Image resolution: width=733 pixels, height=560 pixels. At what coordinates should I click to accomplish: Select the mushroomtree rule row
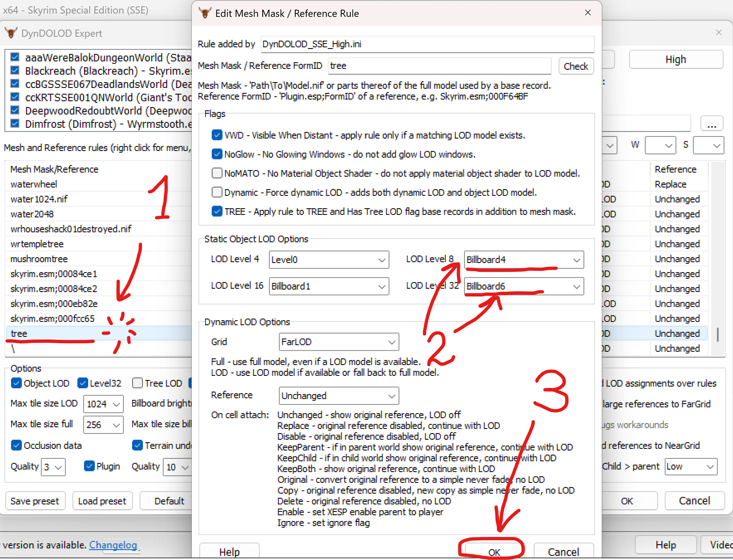(x=39, y=259)
